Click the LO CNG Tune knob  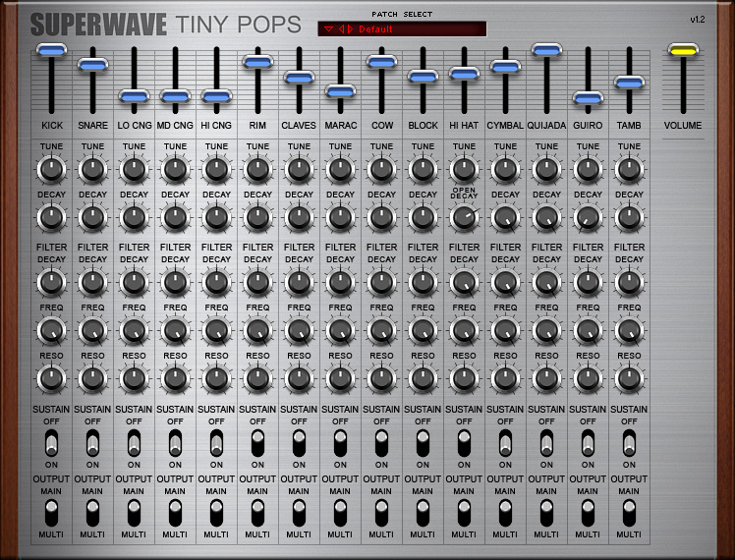point(134,169)
